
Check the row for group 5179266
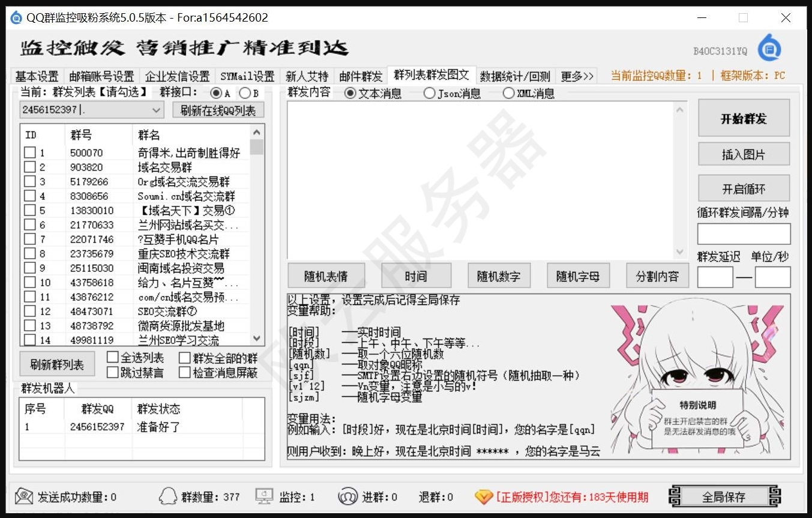[x=29, y=181]
